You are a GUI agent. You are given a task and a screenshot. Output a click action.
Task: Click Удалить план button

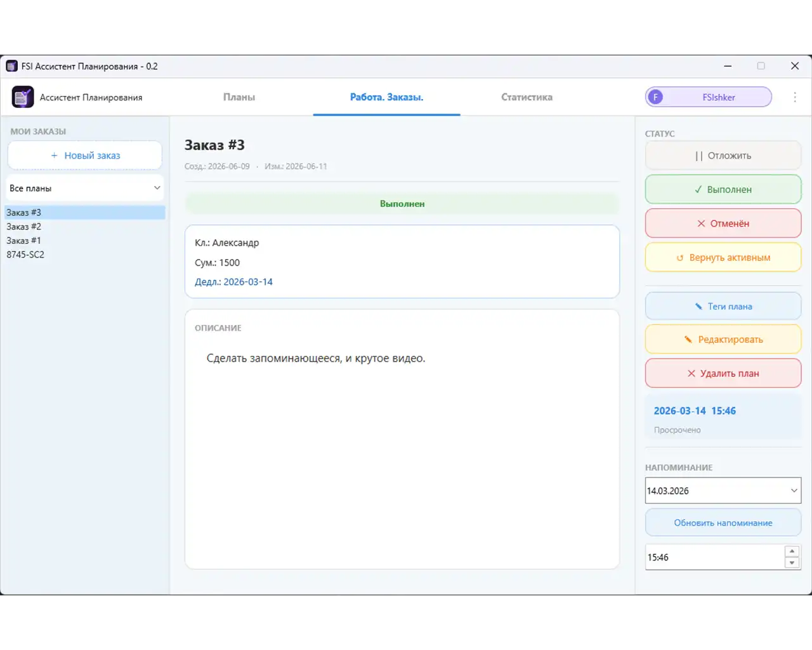[x=723, y=373]
